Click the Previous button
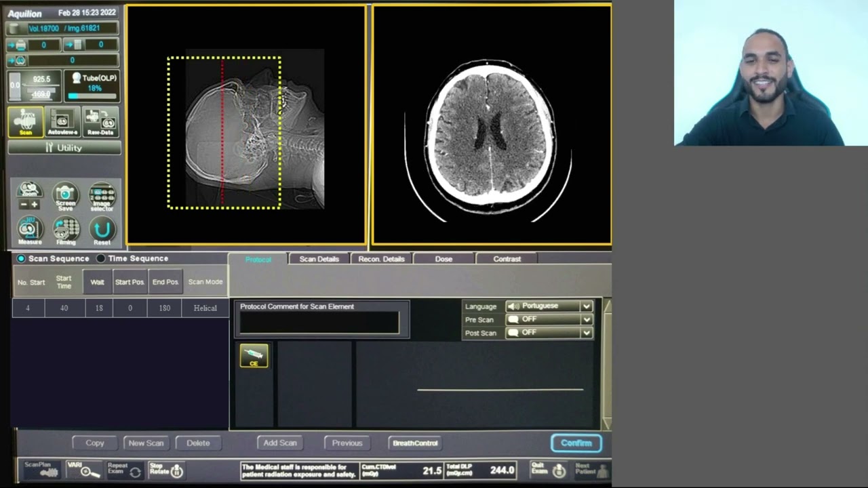 click(347, 443)
